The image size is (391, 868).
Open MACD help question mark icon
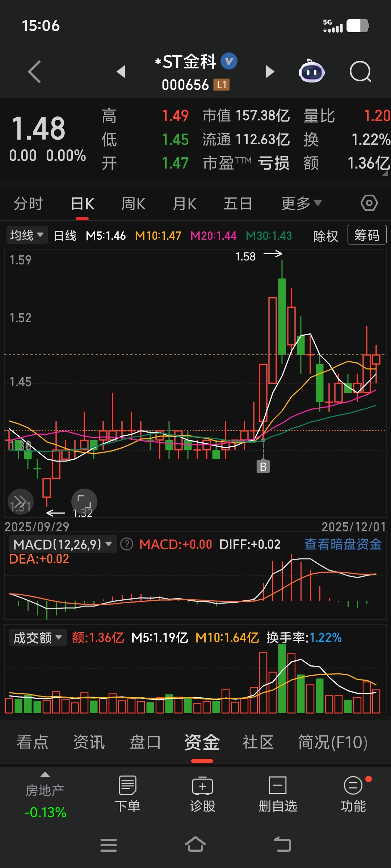[127, 544]
